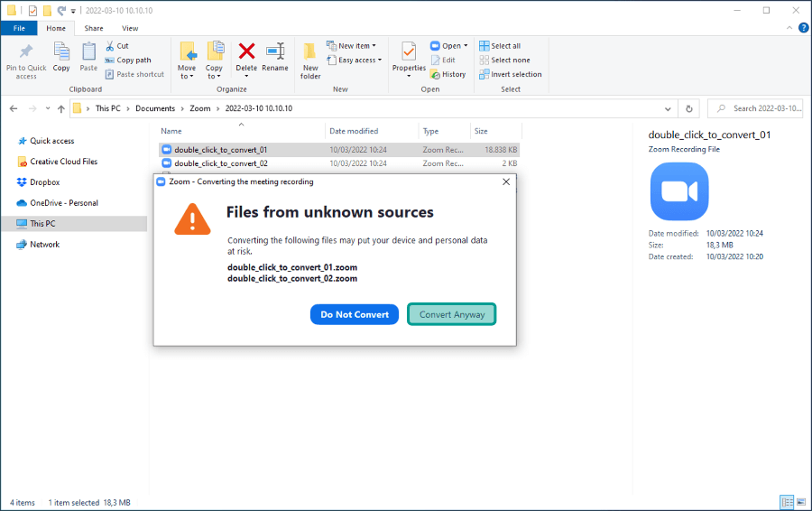Select the Cut scissors command

coord(117,46)
